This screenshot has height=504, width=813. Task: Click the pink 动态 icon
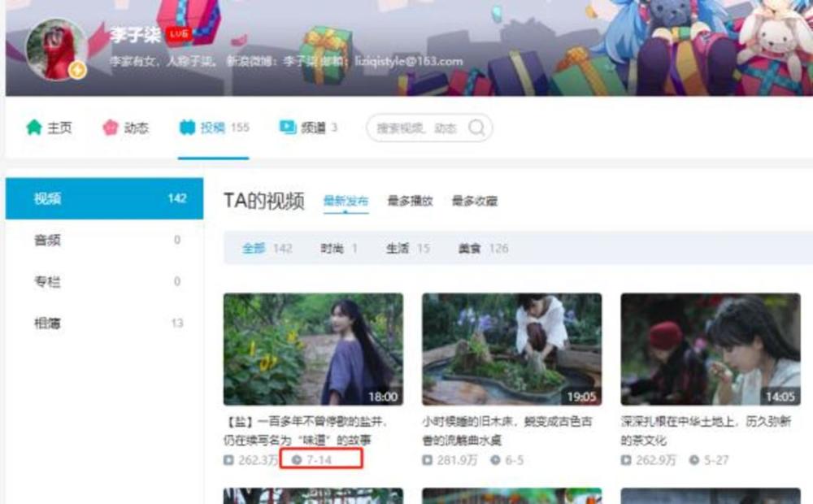[110, 127]
